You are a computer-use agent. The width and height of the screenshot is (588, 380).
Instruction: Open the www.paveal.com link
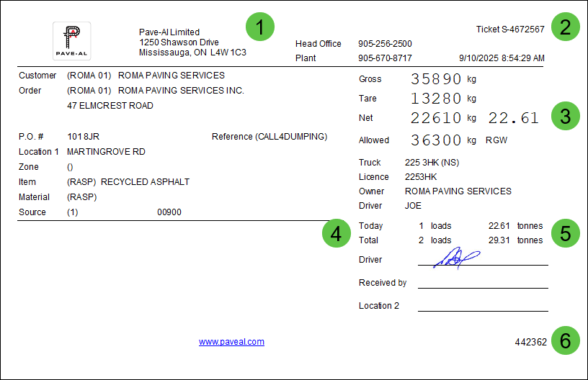coord(231,342)
